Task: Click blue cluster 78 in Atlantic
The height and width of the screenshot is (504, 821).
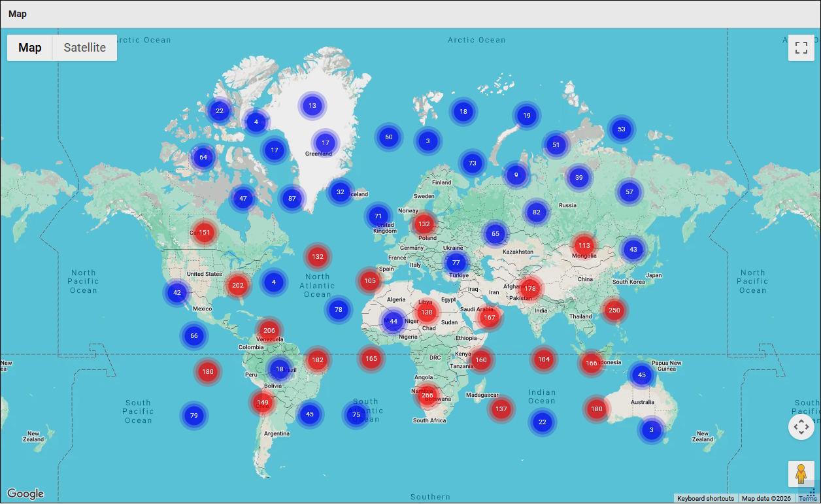Action: [339, 310]
